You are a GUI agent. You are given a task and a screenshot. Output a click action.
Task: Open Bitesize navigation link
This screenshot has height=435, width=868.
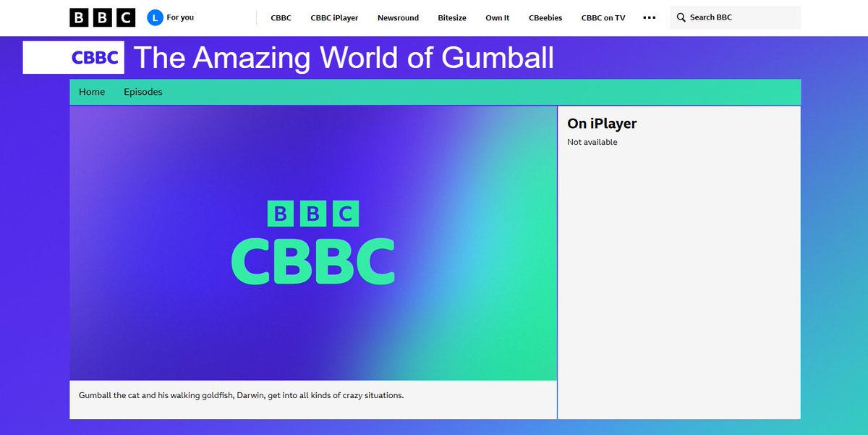click(452, 18)
